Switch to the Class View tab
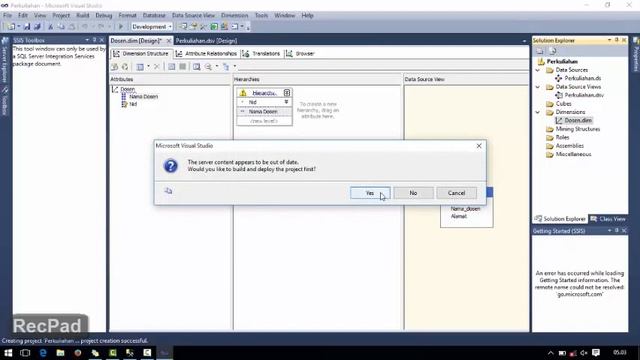 point(608,219)
